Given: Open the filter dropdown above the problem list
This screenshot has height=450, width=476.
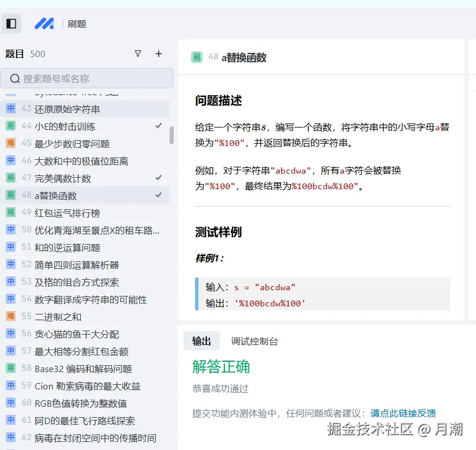Looking at the screenshot, I should (x=138, y=54).
